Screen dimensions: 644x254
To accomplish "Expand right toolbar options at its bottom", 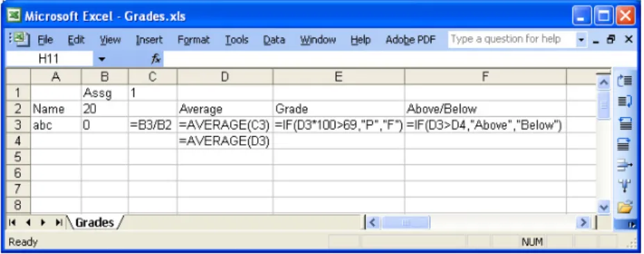I will [x=632, y=224].
